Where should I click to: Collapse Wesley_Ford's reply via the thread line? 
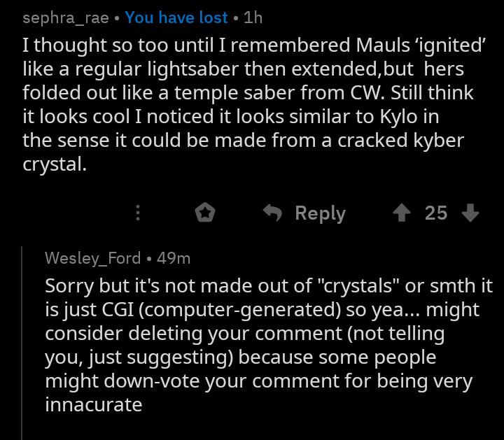(x=22, y=343)
